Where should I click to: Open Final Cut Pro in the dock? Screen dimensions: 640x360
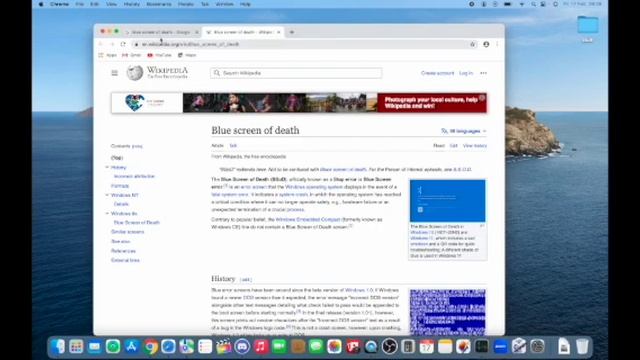point(224,347)
